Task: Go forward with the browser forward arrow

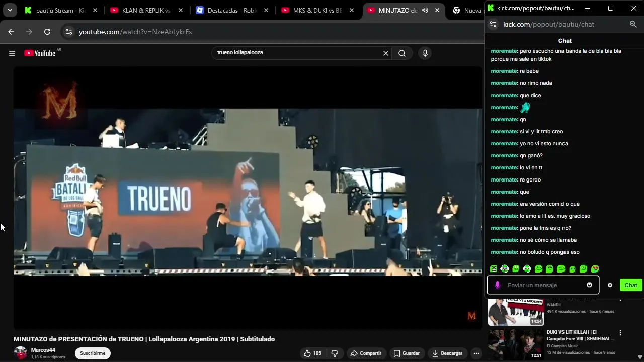Action: click(x=29, y=32)
